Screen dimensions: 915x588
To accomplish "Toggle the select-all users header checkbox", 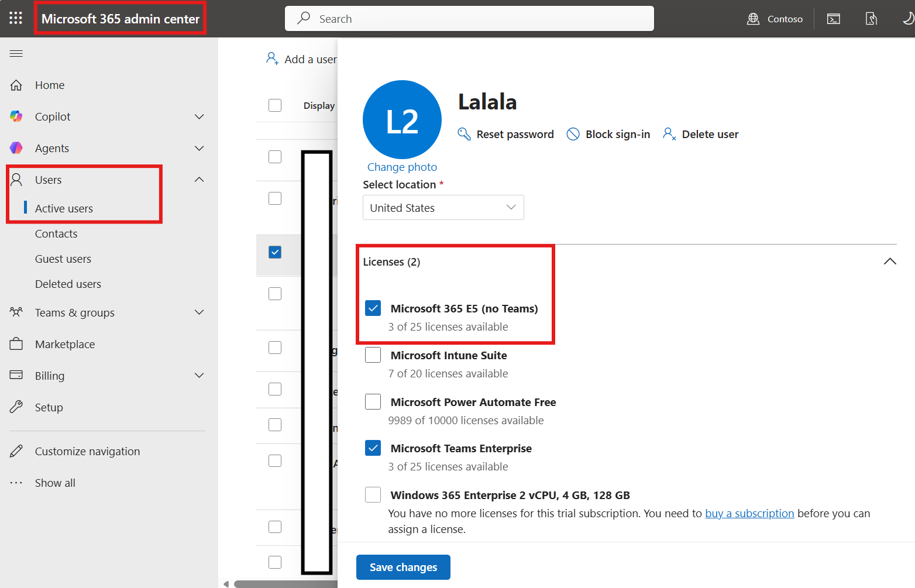I will (x=275, y=105).
